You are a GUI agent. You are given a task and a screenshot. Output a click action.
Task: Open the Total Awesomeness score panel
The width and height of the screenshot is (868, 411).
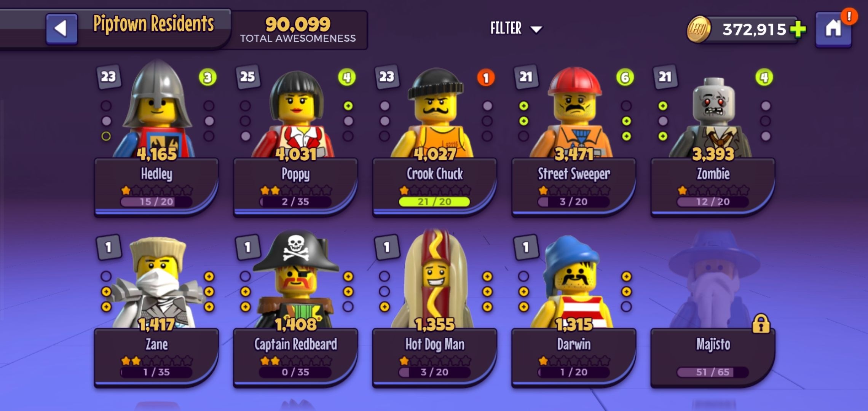[x=298, y=29]
